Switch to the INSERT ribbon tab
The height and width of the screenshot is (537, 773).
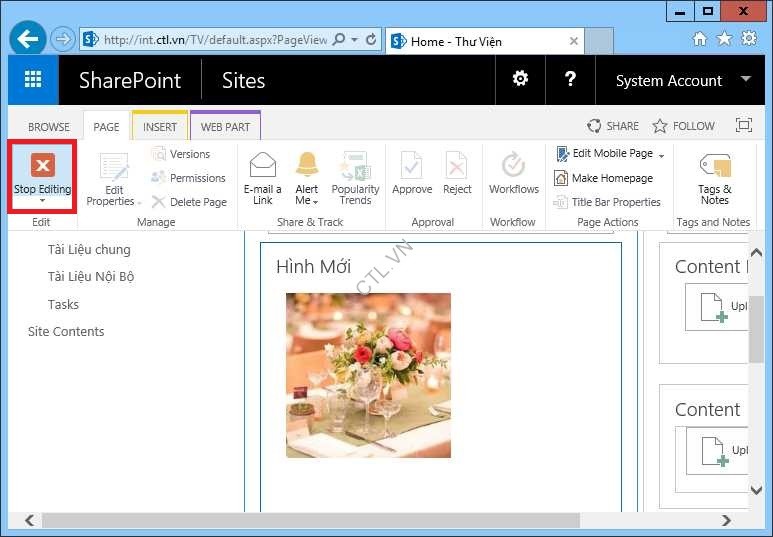(159, 127)
